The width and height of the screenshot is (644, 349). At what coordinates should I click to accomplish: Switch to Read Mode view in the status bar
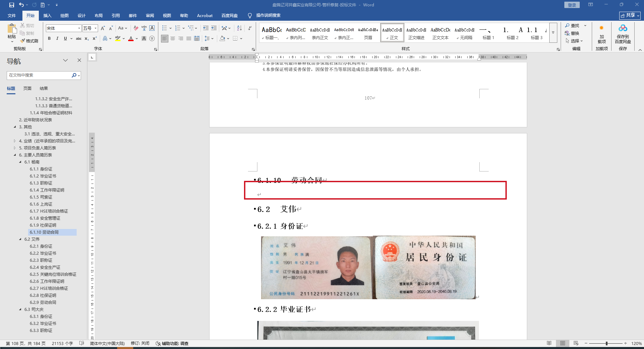pyautogui.click(x=549, y=343)
